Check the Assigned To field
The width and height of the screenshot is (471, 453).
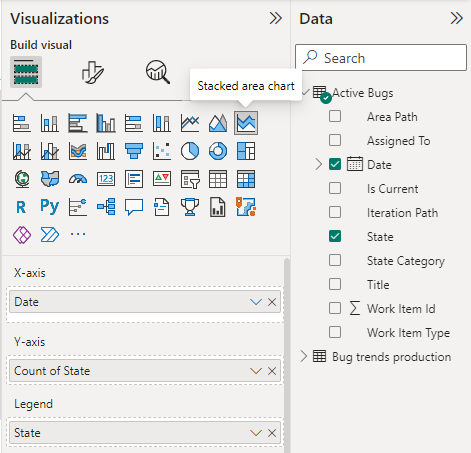point(335,140)
